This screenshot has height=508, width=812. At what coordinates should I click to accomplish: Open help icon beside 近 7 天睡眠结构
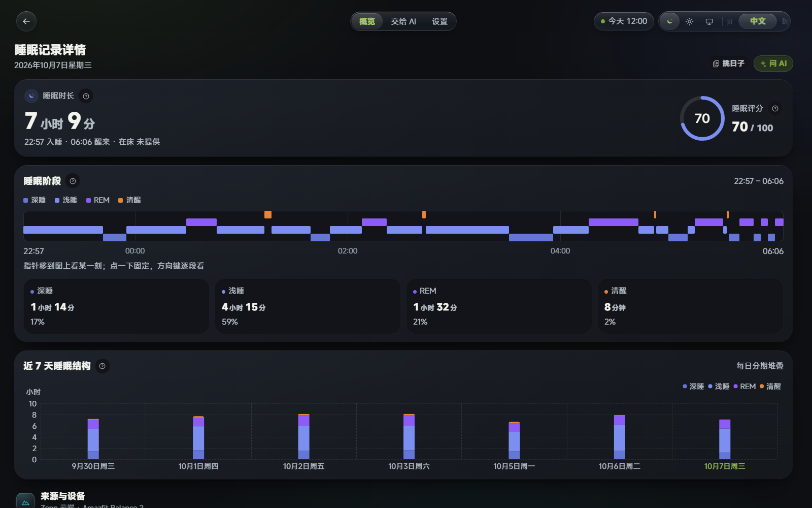click(102, 366)
